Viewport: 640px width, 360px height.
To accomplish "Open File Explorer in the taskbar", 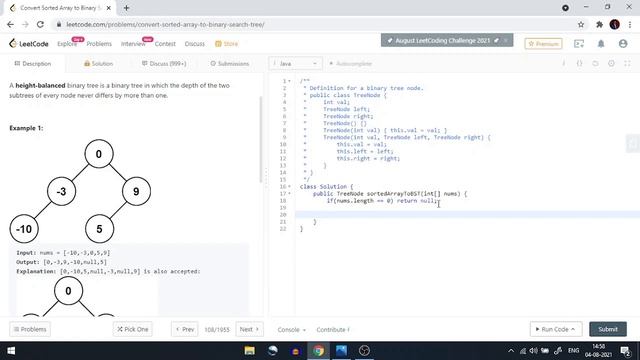I will pos(249,351).
